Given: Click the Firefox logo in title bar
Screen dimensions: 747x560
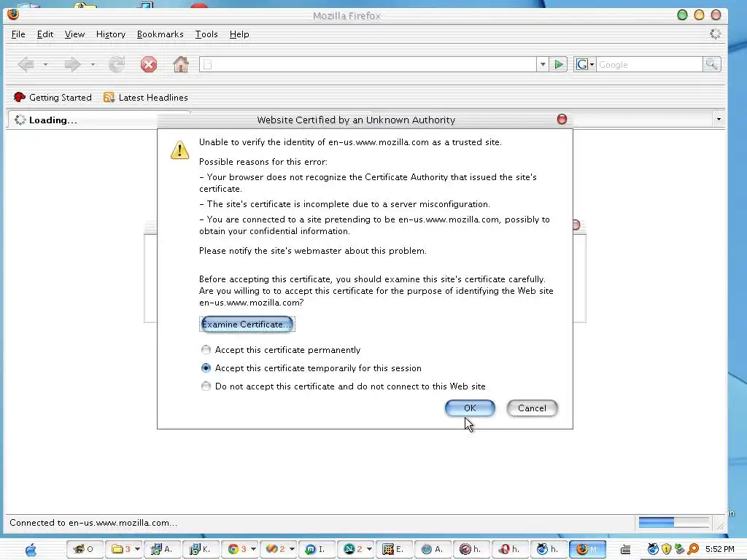Looking at the screenshot, I should click(13, 14).
